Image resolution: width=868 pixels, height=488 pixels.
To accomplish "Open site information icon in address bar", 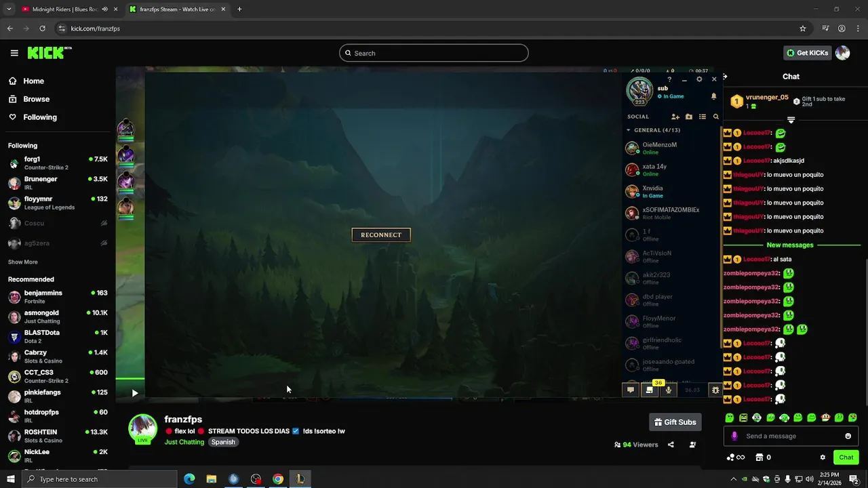I will coord(62,28).
